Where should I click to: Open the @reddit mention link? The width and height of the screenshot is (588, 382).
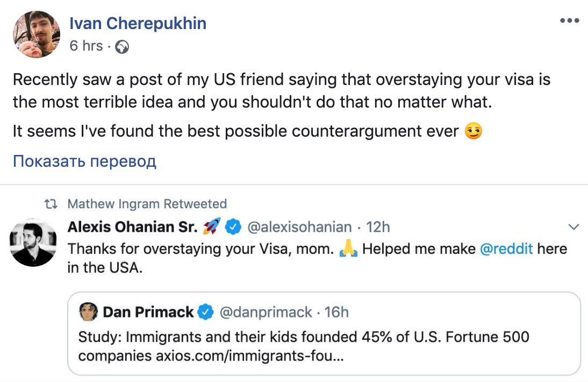[x=505, y=249]
